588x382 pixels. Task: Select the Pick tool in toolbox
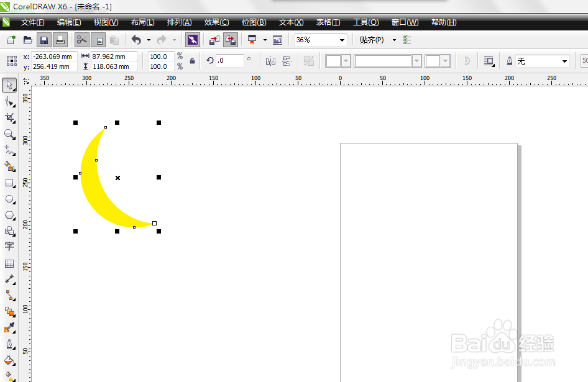[9, 85]
